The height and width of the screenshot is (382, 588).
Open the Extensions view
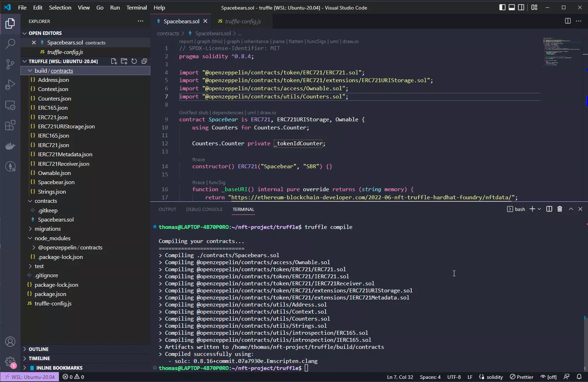(x=10, y=125)
